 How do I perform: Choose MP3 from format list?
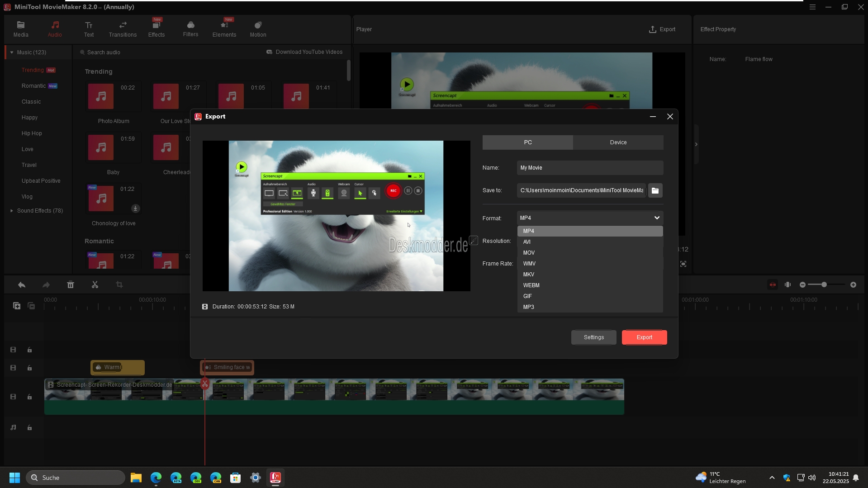click(x=590, y=307)
